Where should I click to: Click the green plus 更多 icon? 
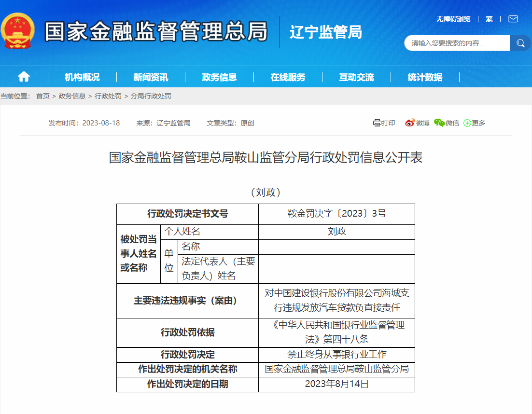pyautogui.click(x=467, y=123)
